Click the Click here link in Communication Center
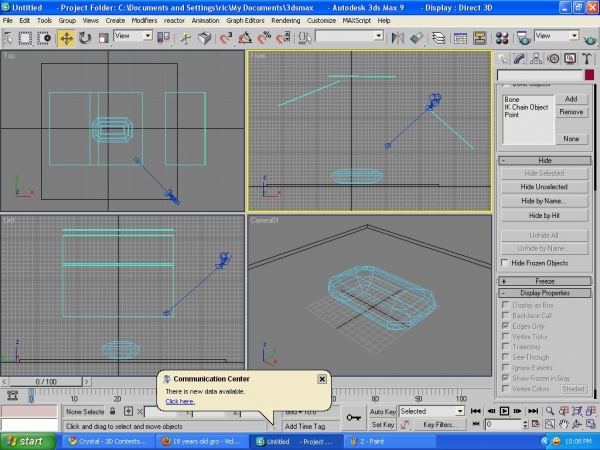600x450 pixels. (x=180, y=401)
